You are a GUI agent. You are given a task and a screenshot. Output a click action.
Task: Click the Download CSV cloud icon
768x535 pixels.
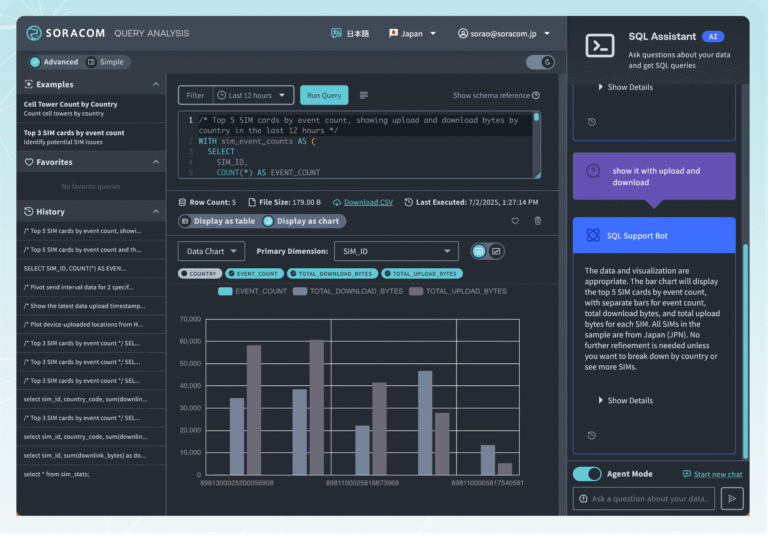(336, 202)
